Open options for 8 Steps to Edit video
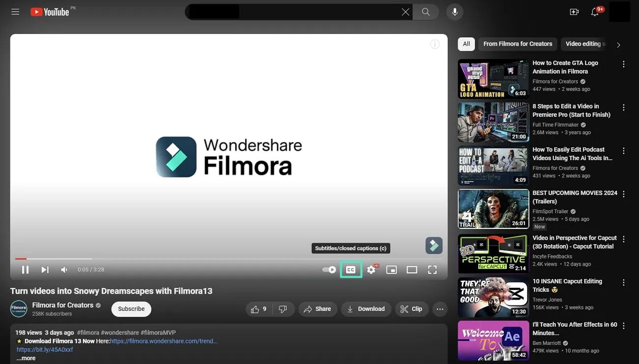Image resolution: width=639 pixels, height=364 pixels. [x=623, y=108]
